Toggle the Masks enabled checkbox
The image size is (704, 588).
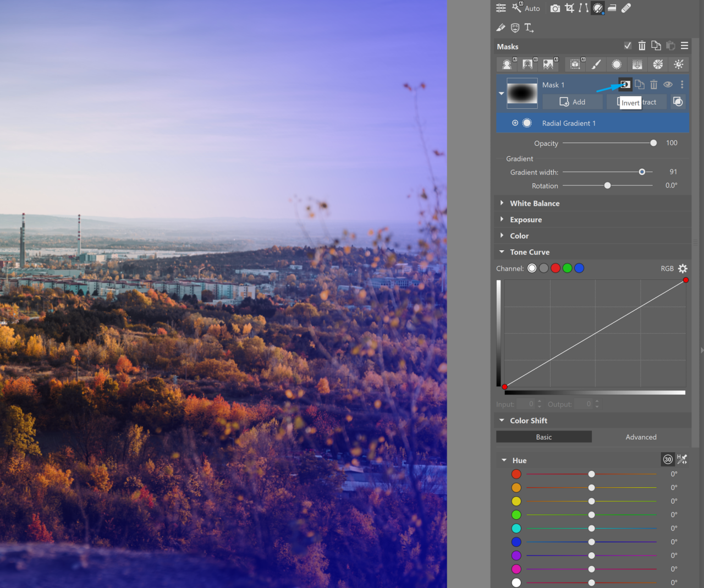tap(628, 46)
